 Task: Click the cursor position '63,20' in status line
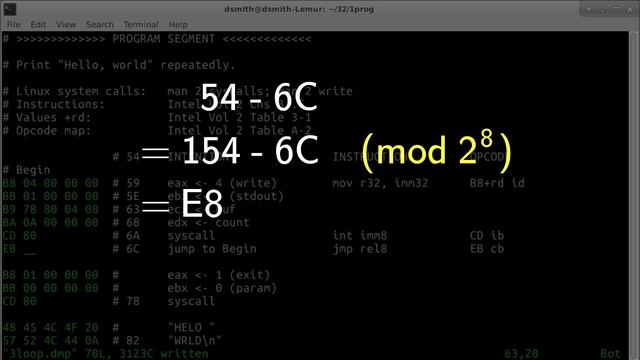click(521, 353)
